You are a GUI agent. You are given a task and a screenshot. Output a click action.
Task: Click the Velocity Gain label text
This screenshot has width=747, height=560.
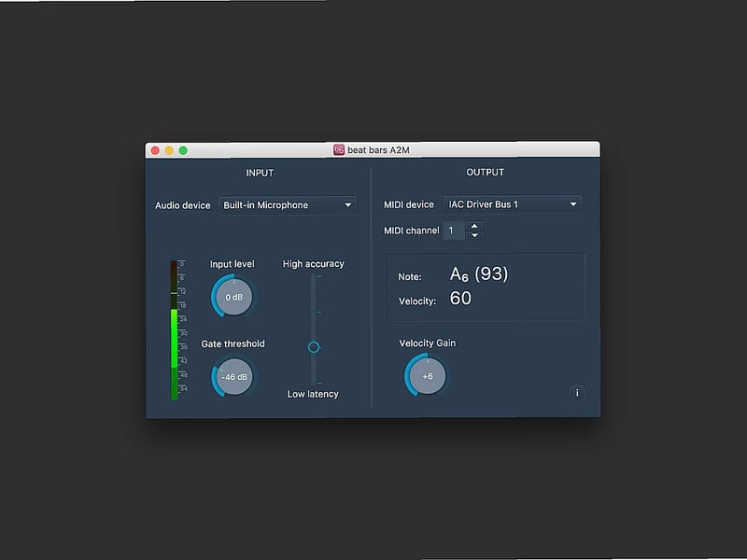(x=427, y=343)
